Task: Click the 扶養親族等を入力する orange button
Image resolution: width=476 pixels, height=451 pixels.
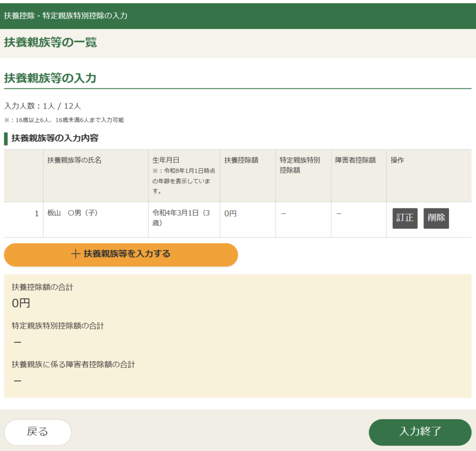Action: [x=121, y=254]
